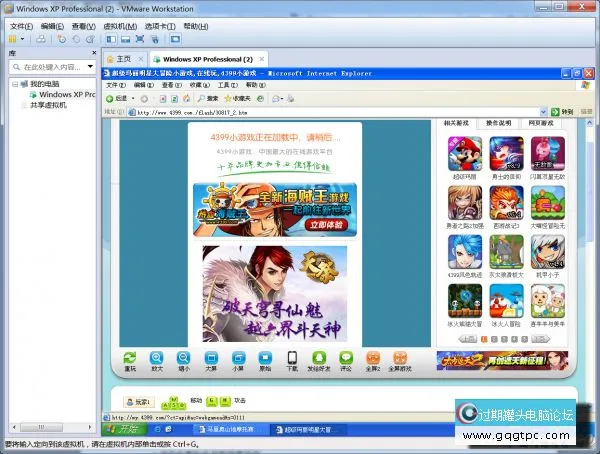Click the IE mail envelope icon

tap(276, 99)
